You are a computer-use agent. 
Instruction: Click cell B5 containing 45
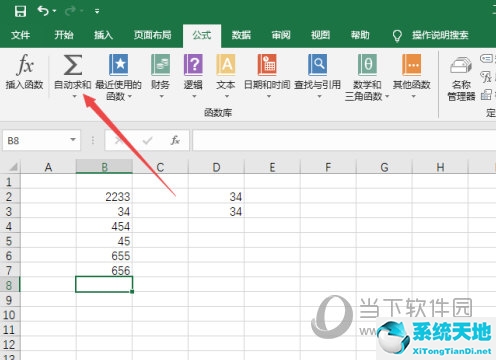pyautogui.click(x=104, y=241)
